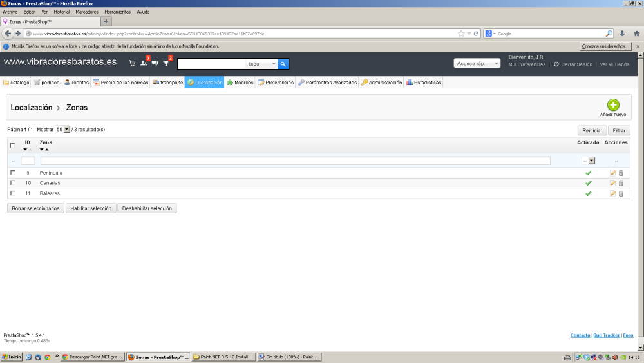Image resolution: width=644 pixels, height=363 pixels.
Task: Click the blue search magnifier button
Action: pyautogui.click(x=283, y=64)
